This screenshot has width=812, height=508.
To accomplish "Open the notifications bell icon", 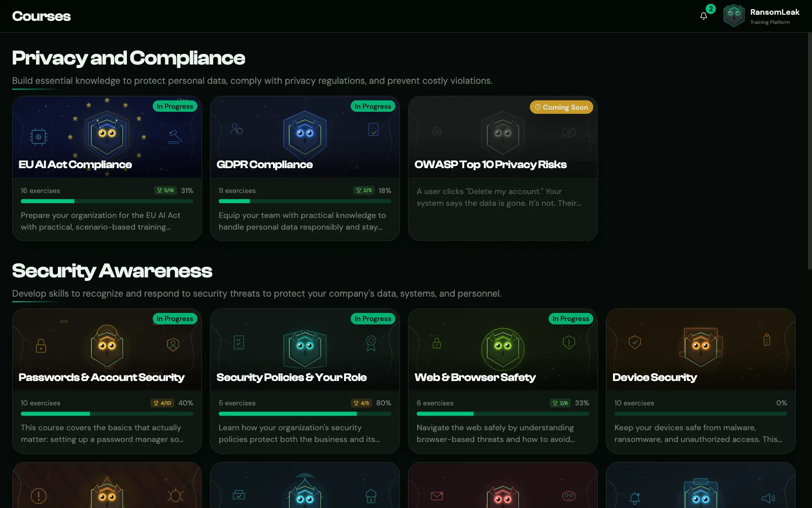I will coord(703,16).
